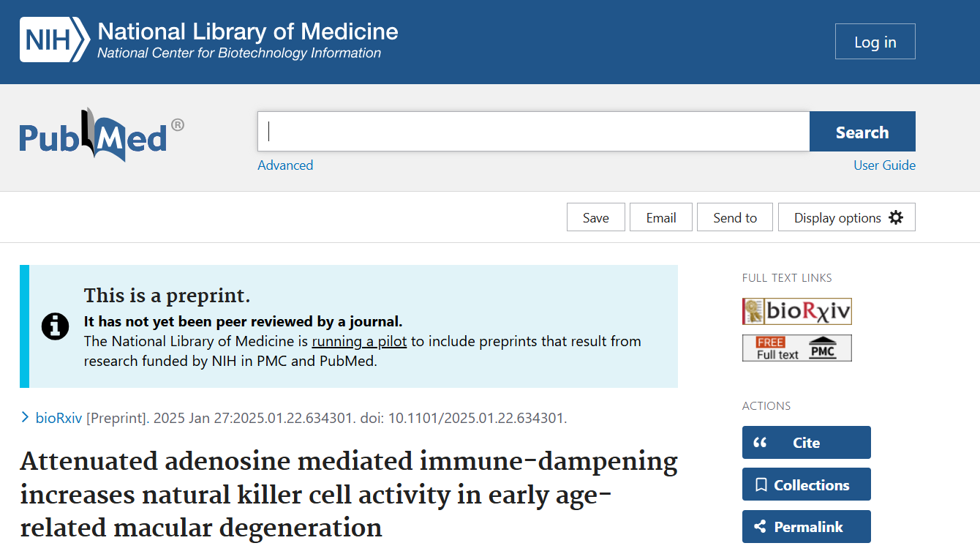Open the Send to menu
980x554 pixels.
click(x=734, y=217)
